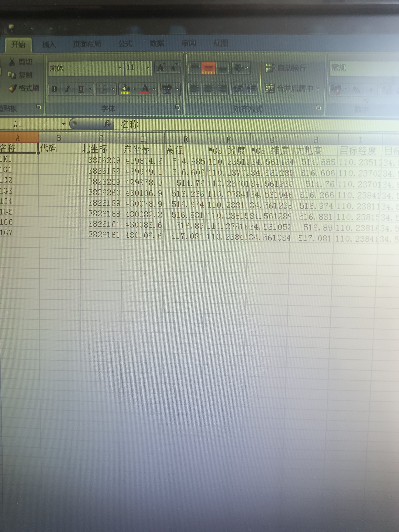Switch to the 页面布局 tab
This screenshot has width=399, height=532.
pyautogui.click(x=87, y=44)
